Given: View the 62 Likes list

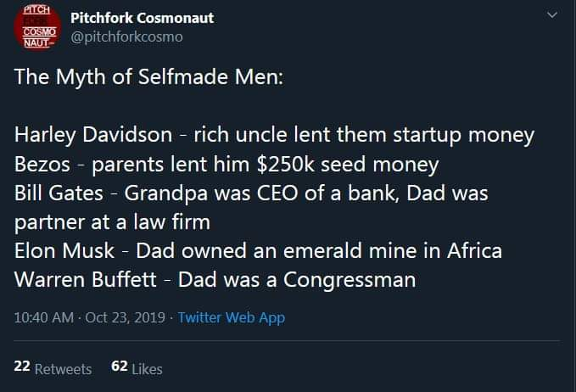Looking at the screenshot, I should (x=137, y=368).
